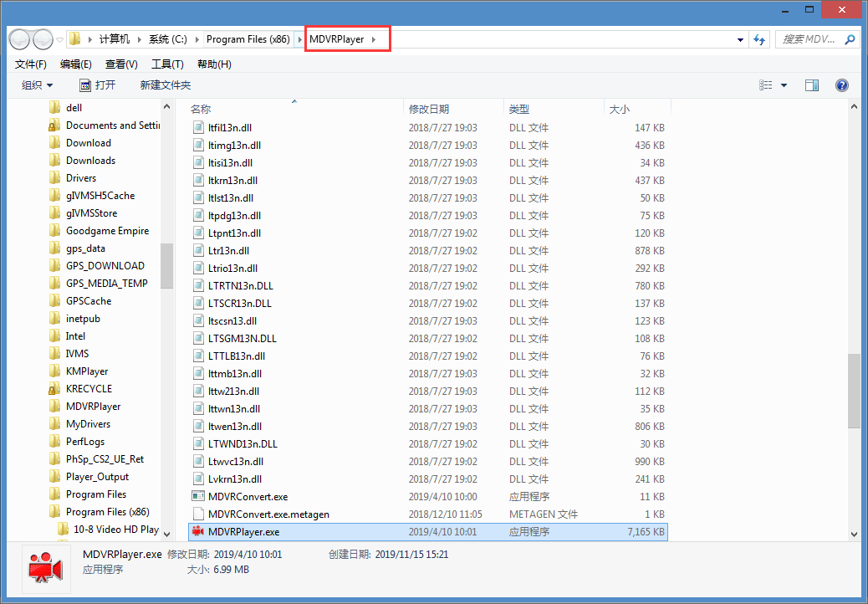Select Ltwvc13n.dll in file list
This screenshot has width=868, height=604.
[x=236, y=461]
